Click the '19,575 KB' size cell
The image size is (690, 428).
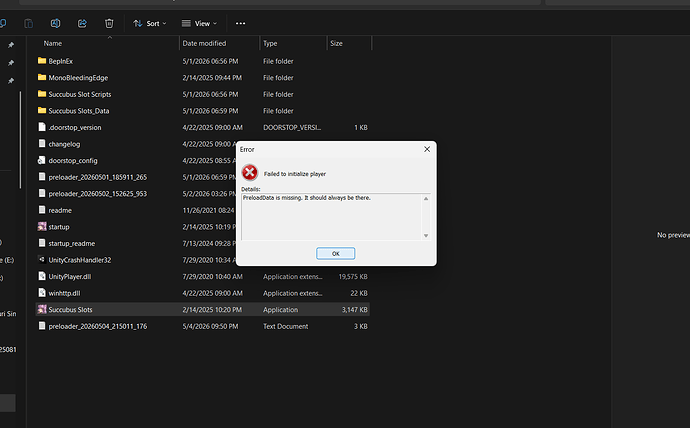click(x=353, y=277)
